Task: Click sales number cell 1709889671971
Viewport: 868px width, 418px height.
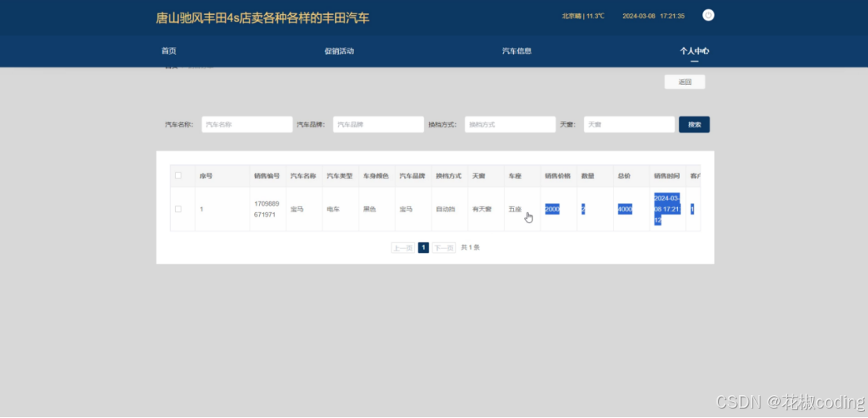Action: tap(266, 209)
